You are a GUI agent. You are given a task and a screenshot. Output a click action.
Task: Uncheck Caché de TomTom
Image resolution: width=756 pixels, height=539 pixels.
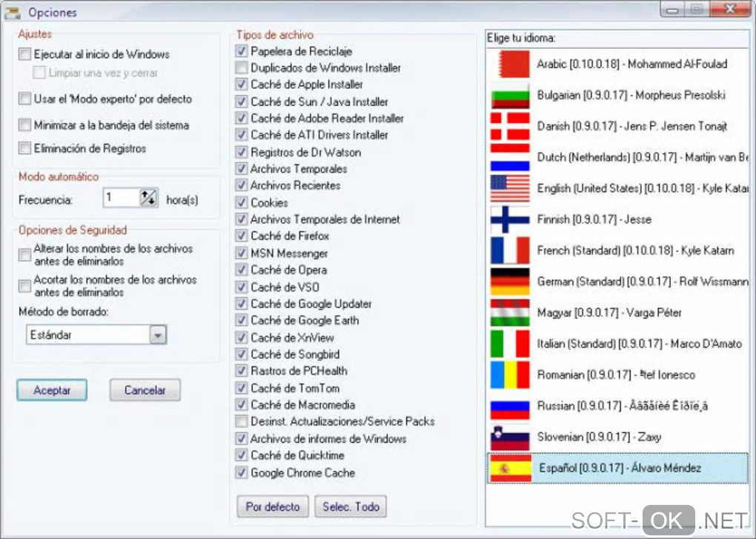(x=242, y=388)
